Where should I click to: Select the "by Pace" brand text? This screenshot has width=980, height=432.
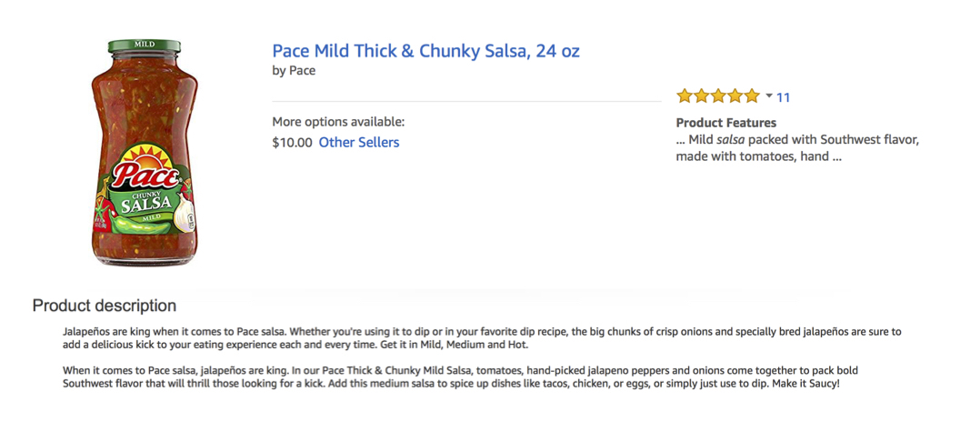coord(294,71)
